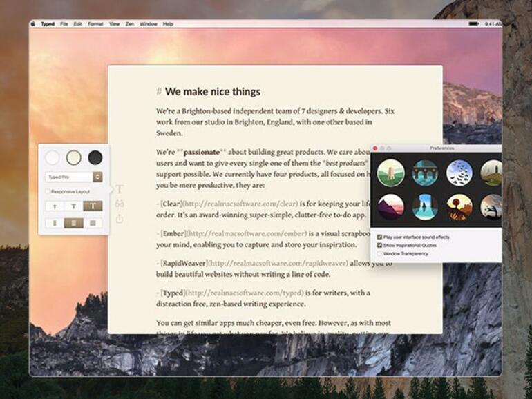This screenshot has width=532, height=399.
Task: Enable the Responsive Layout checkbox
Action: click(48, 191)
